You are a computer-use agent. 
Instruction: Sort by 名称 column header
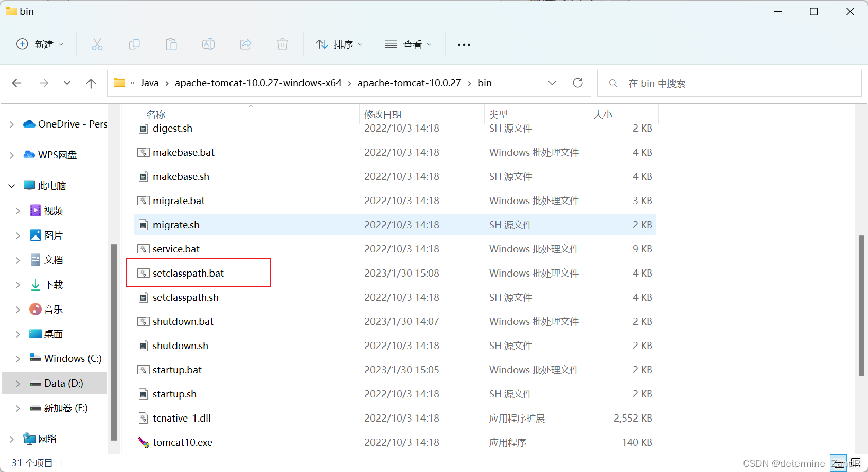[x=156, y=114]
